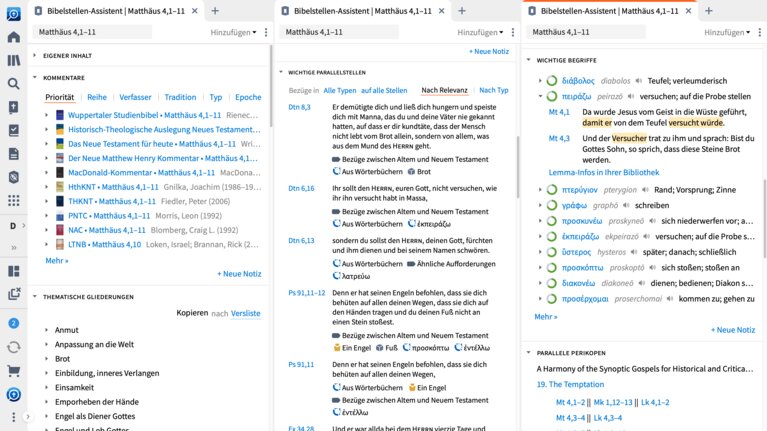Click the sync refresh icon in the sidebar

coord(14,347)
